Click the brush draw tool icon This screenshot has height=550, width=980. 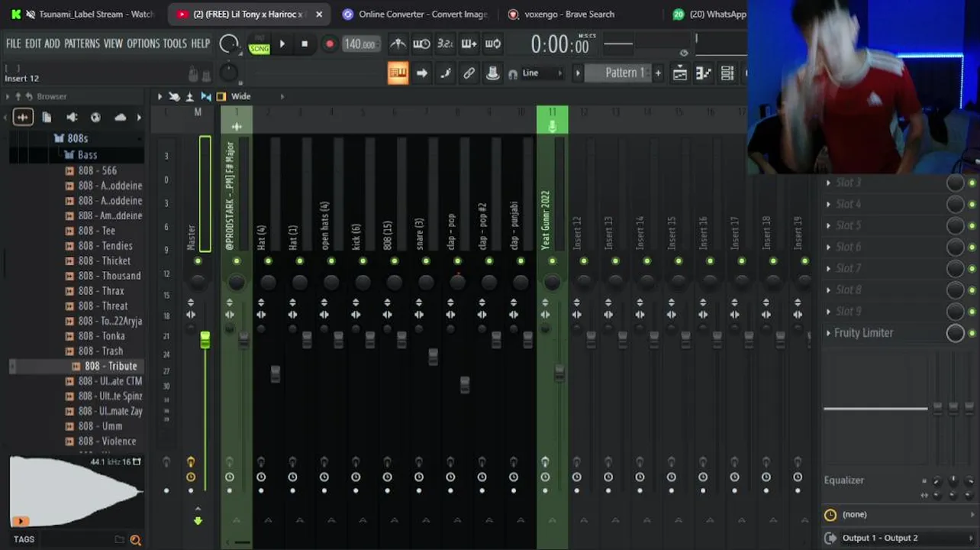446,73
